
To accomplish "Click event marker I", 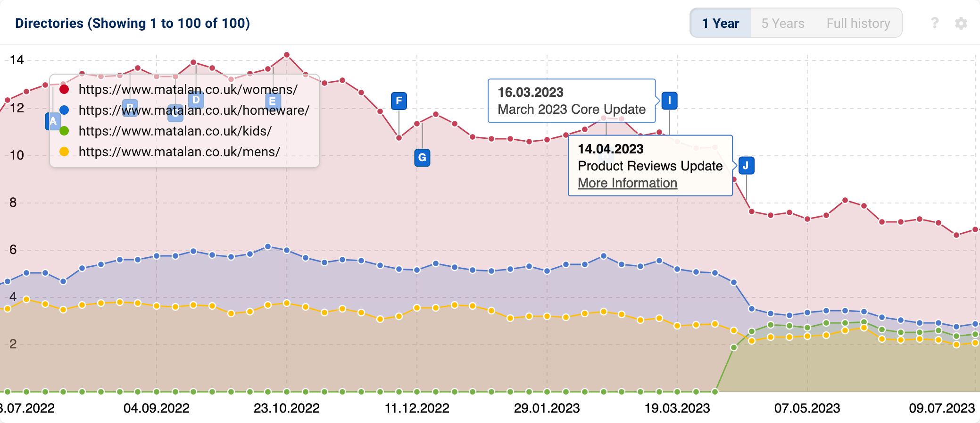I will (669, 100).
